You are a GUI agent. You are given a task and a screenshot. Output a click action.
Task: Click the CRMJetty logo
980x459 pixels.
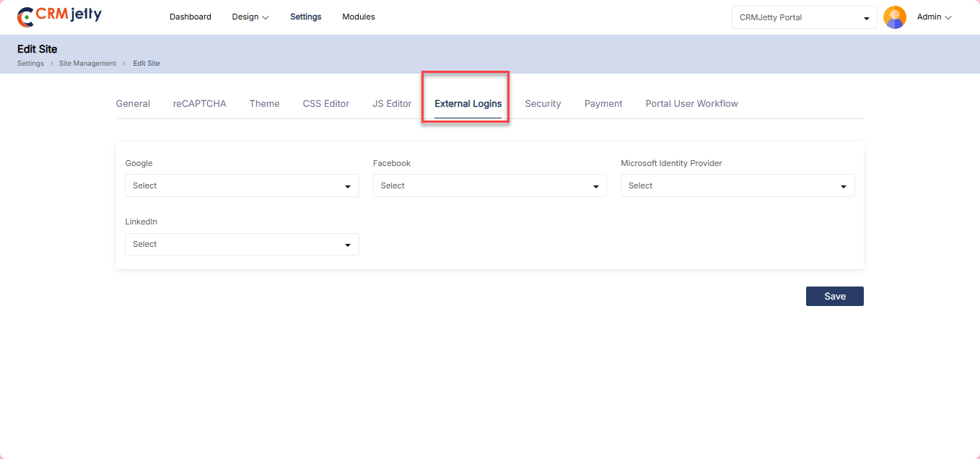pos(59,17)
